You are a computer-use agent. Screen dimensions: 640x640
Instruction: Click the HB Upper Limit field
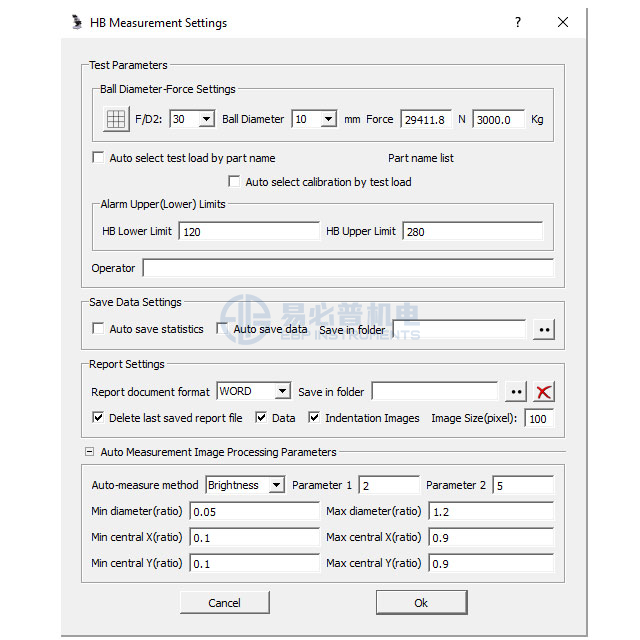point(473,231)
